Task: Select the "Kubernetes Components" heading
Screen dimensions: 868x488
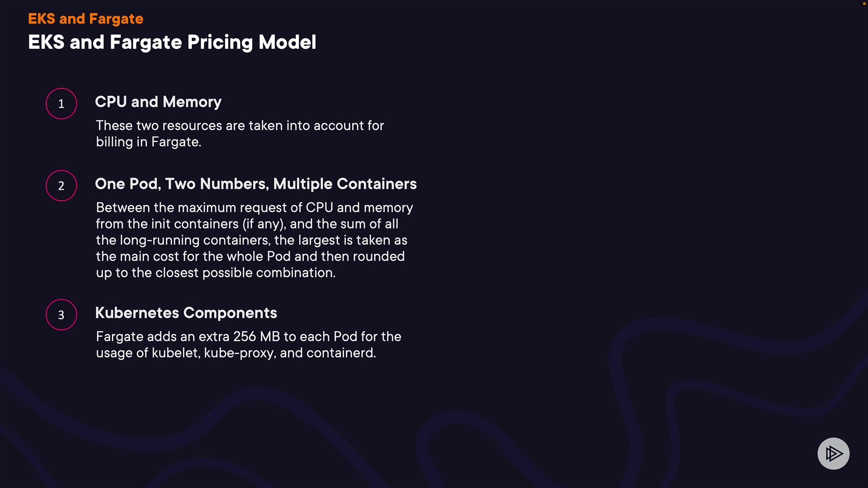Action: pos(186,313)
